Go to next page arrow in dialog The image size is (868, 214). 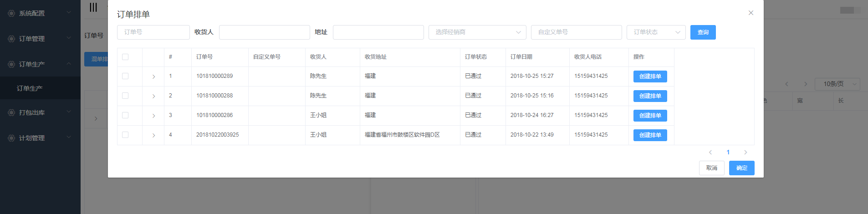(745, 153)
